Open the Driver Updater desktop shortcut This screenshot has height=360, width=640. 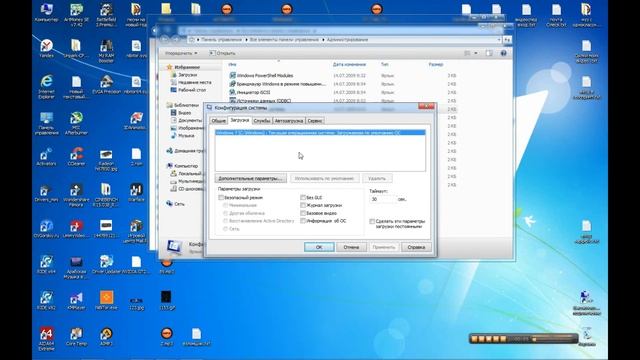click(x=106, y=264)
